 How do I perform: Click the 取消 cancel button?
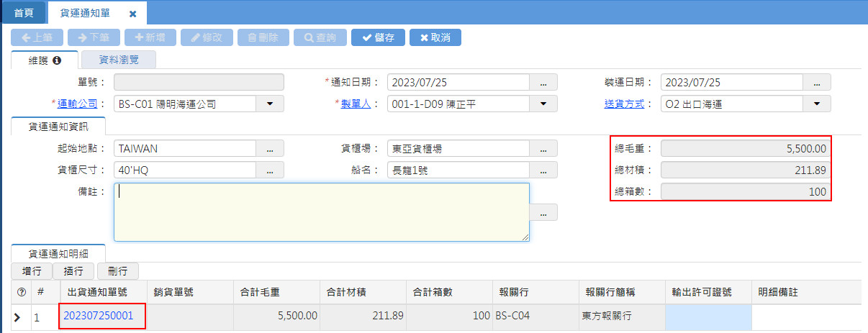coord(435,37)
